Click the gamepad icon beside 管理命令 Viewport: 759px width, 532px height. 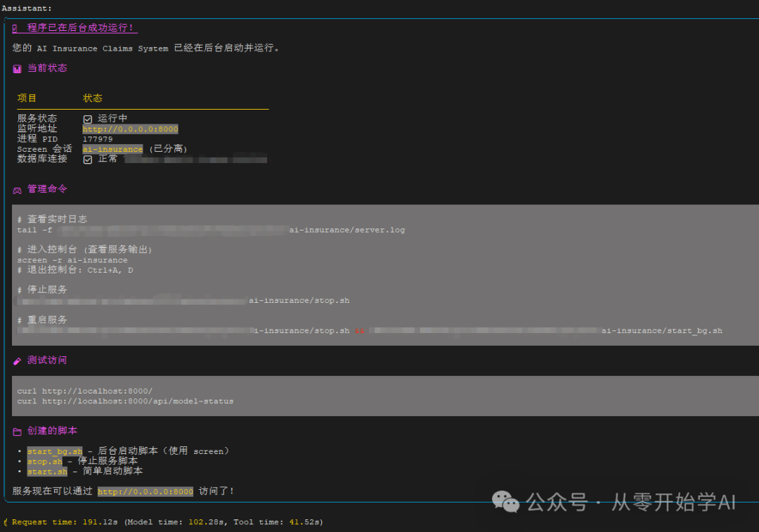[x=17, y=190]
